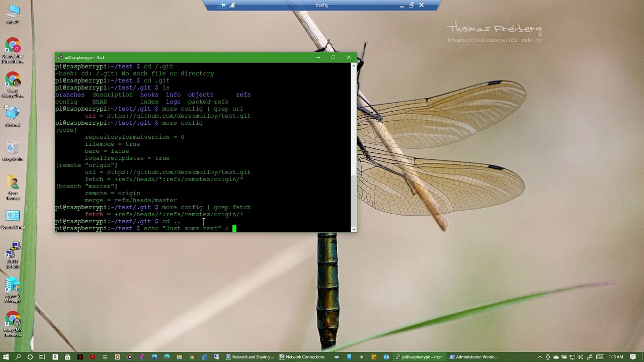The image size is (644, 362).
Task: Click the volume icon in system tray
Action: 580,357
